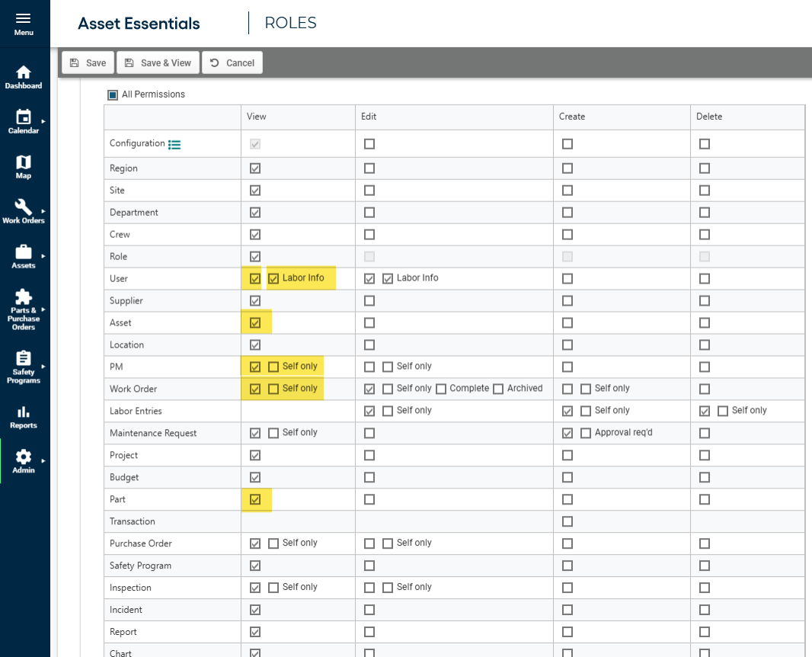This screenshot has height=657, width=812.
Task: Click the Save & View button
Action: (158, 62)
